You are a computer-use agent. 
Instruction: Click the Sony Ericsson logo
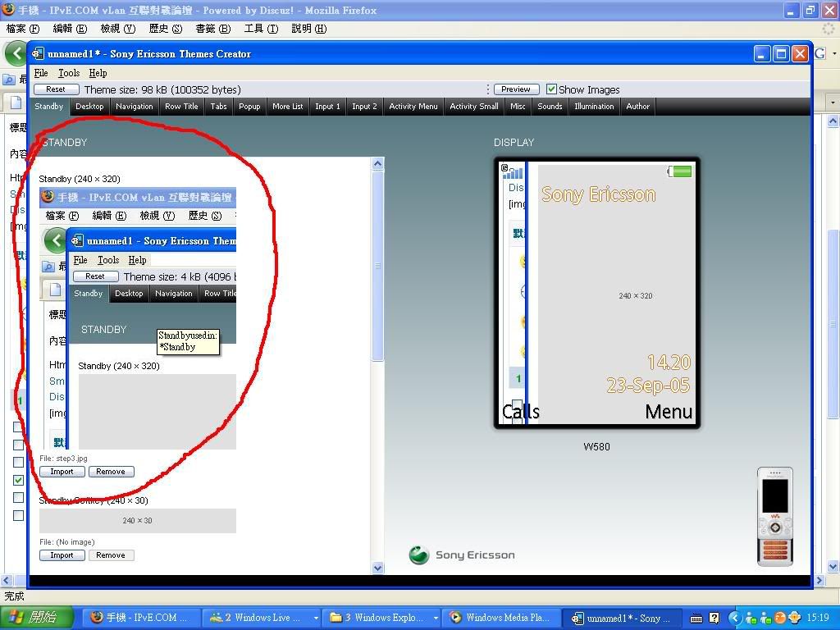(x=462, y=555)
